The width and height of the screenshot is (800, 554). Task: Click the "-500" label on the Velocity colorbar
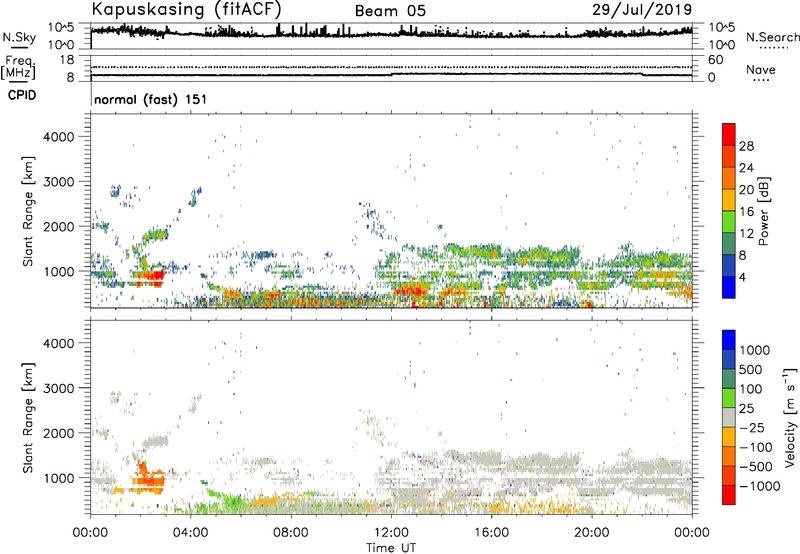756,467
